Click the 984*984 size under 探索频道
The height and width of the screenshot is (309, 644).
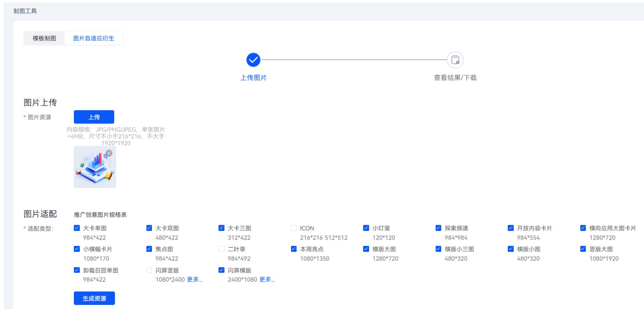[x=456, y=238]
